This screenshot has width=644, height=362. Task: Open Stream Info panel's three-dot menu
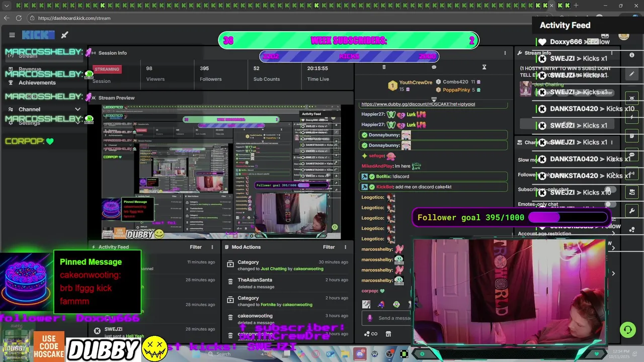612,53
